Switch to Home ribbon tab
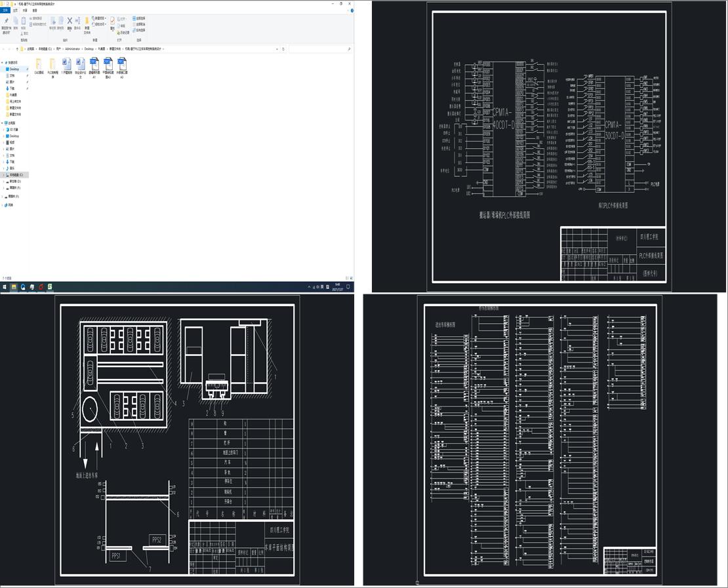Image resolution: width=728 pixels, height=588 pixels. [x=15, y=10]
